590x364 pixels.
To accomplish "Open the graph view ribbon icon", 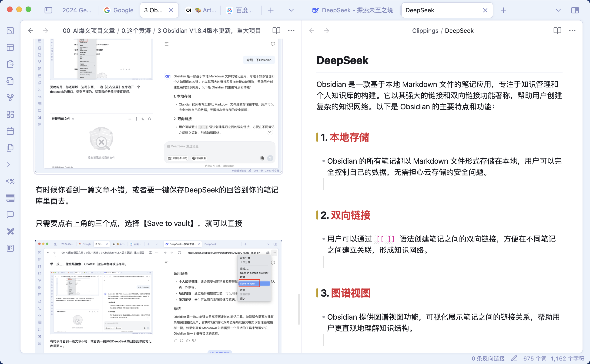I will click(x=10, y=97).
